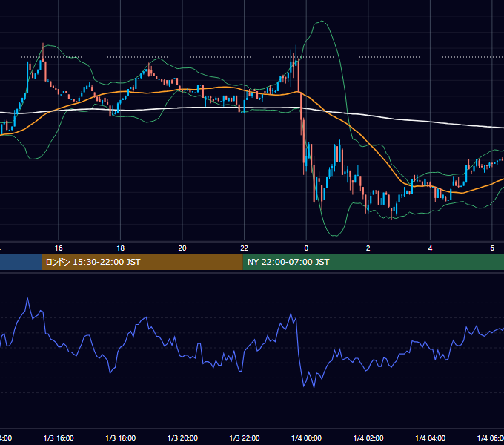Click the ロンドン 15:30-22:00 JST session bar

[142, 262]
